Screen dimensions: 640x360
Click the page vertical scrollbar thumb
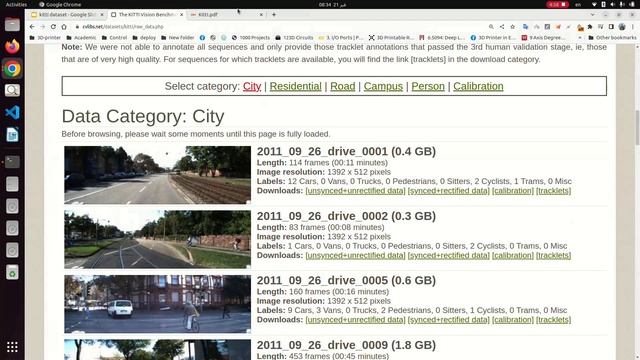tap(637, 127)
